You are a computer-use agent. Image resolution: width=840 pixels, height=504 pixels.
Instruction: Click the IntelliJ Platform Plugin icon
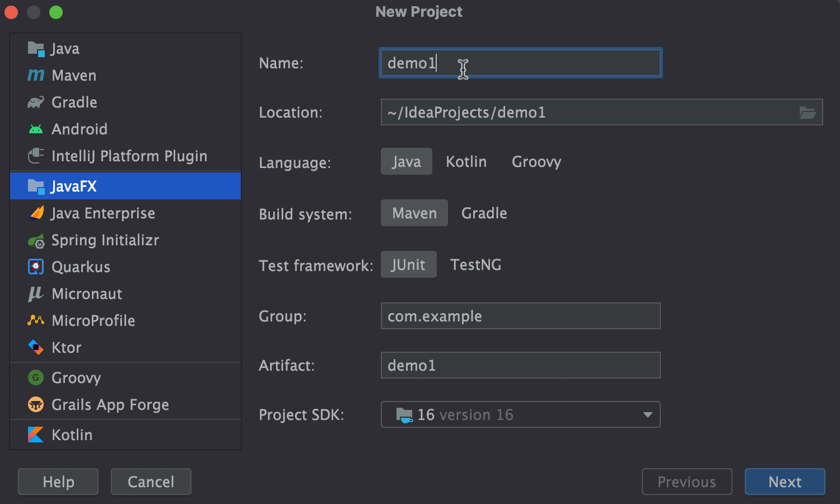click(36, 156)
